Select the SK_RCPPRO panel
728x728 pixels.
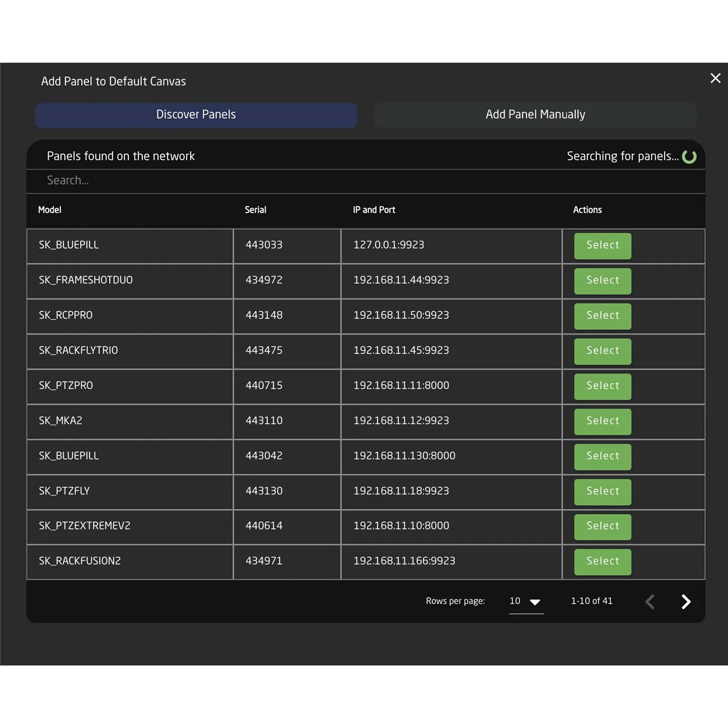point(603,316)
